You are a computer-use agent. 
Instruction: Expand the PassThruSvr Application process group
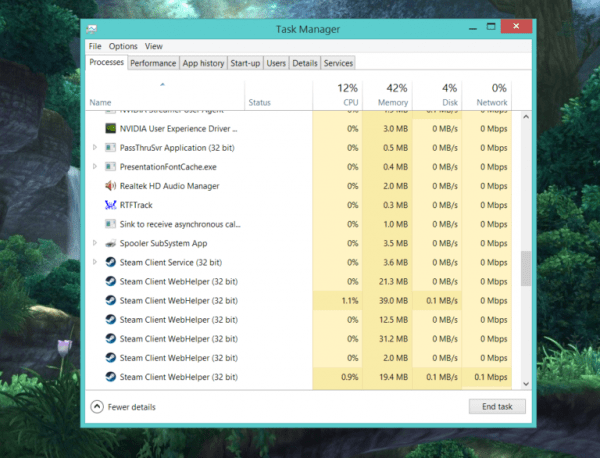(x=94, y=148)
